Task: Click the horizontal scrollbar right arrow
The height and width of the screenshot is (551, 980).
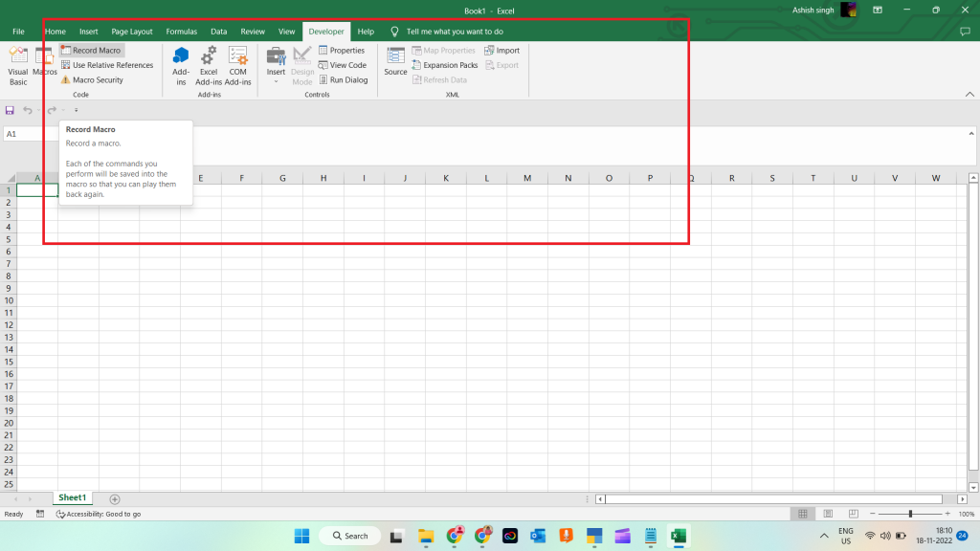Action: (963, 499)
